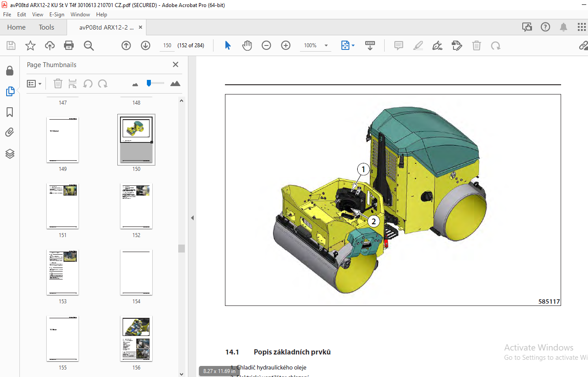Enlarge thumbnail size large mountain icon
Viewport: 588px width, 377px height.
pyautogui.click(x=175, y=83)
